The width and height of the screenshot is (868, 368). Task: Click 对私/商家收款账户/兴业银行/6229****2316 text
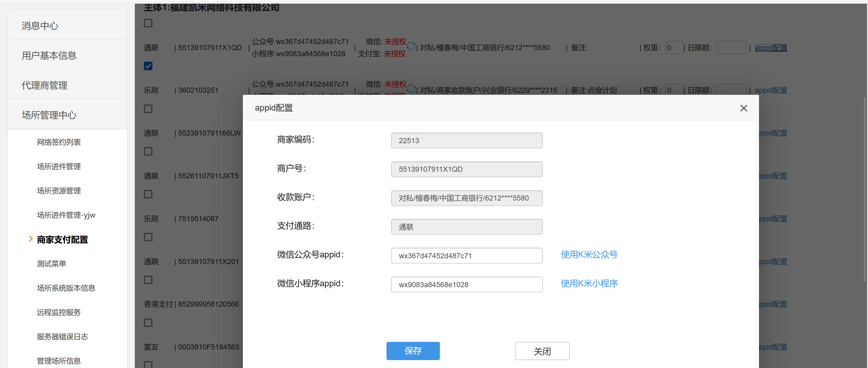(x=488, y=90)
